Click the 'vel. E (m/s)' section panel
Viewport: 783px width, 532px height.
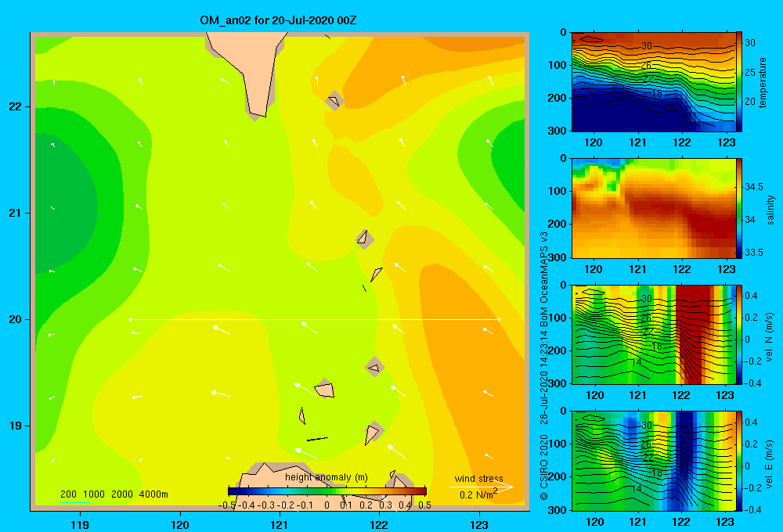(654, 461)
